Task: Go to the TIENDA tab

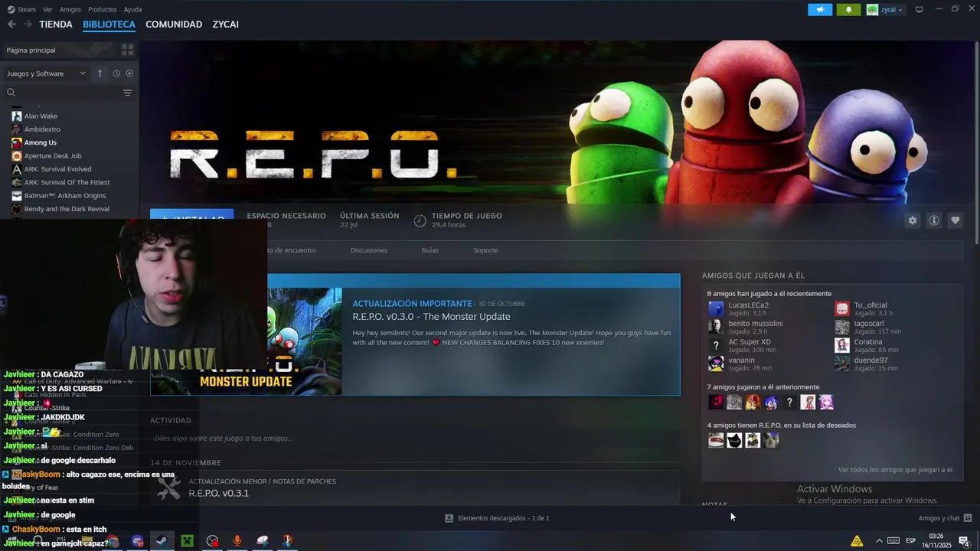Action: click(56, 24)
